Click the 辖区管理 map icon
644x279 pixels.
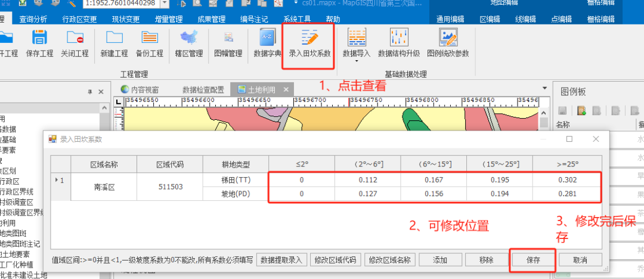point(189,38)
